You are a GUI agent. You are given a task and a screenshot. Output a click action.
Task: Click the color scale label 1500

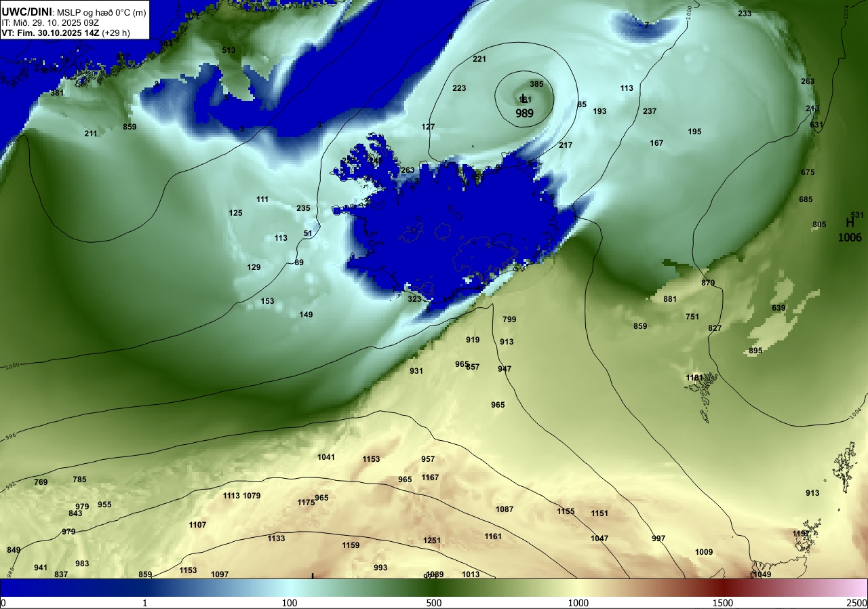point(723,603)
